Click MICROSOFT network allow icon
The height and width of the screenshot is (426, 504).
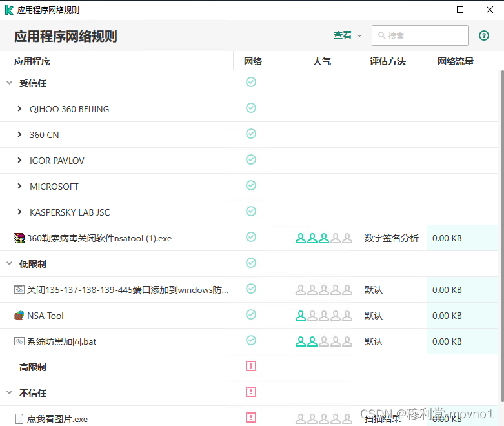pos(251,185)
